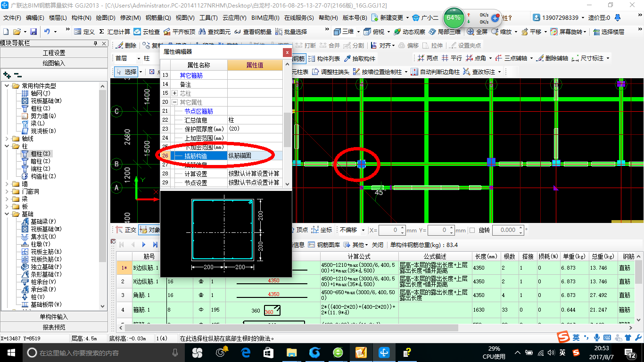Open the 帮助(H) menu
The width and height of the screenshot is (644, 362).
click(328, 18)
